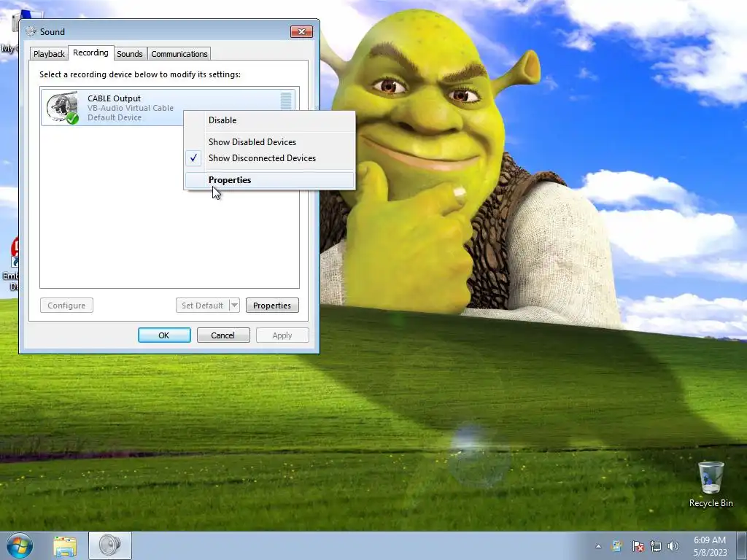Click the CABLE Output level meter
This screenshot has height=560, width=747.
[286, 101]
